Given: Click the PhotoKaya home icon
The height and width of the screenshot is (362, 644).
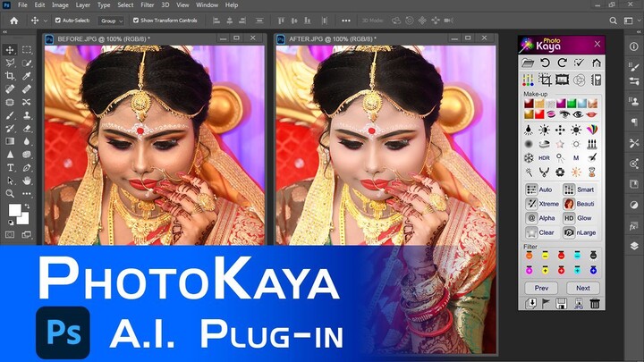Looking at the screenshot, I should click(x=597, y=63).
